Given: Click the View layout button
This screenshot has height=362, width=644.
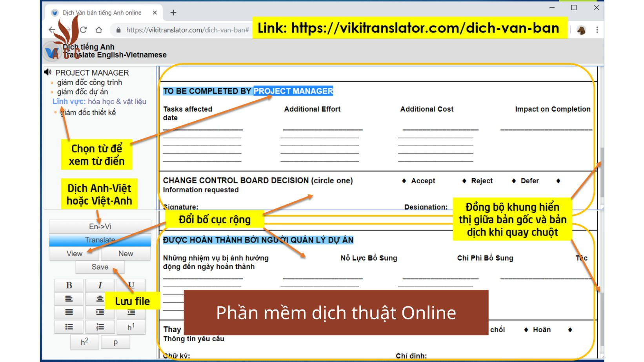Looking at the screenshot, I should [75, 253].
